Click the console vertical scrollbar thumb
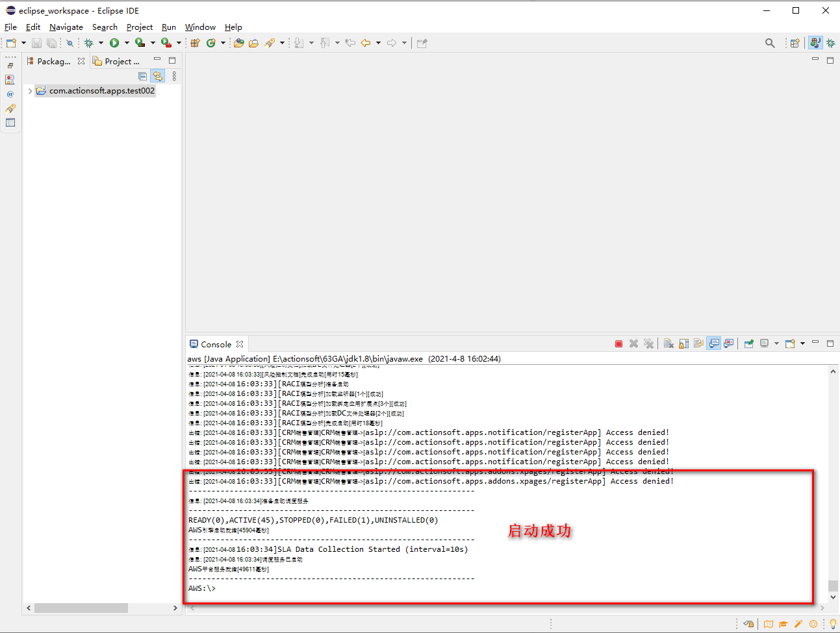840x633 pixels. coord(833,586)
